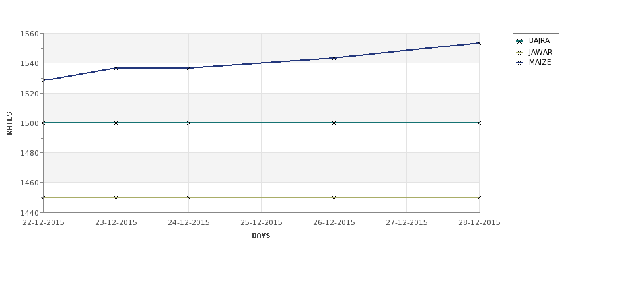Select the JAWAR data point on 24-12-2015

tap(188, 198)
